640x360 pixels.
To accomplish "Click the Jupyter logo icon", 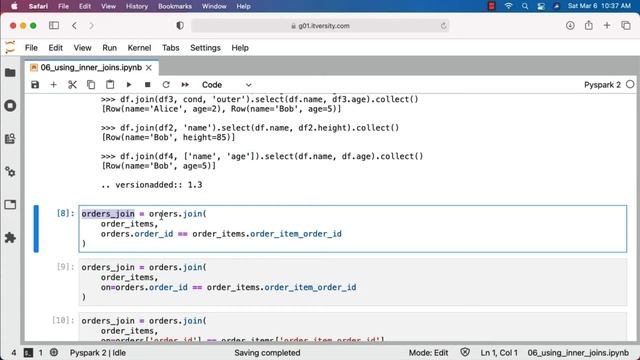I will point(10,47).
